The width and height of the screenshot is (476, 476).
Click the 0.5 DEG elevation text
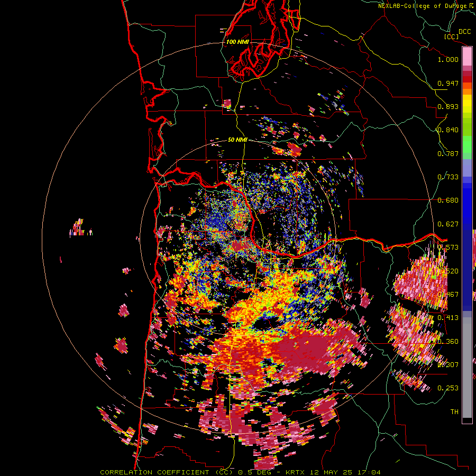(255, 472)
